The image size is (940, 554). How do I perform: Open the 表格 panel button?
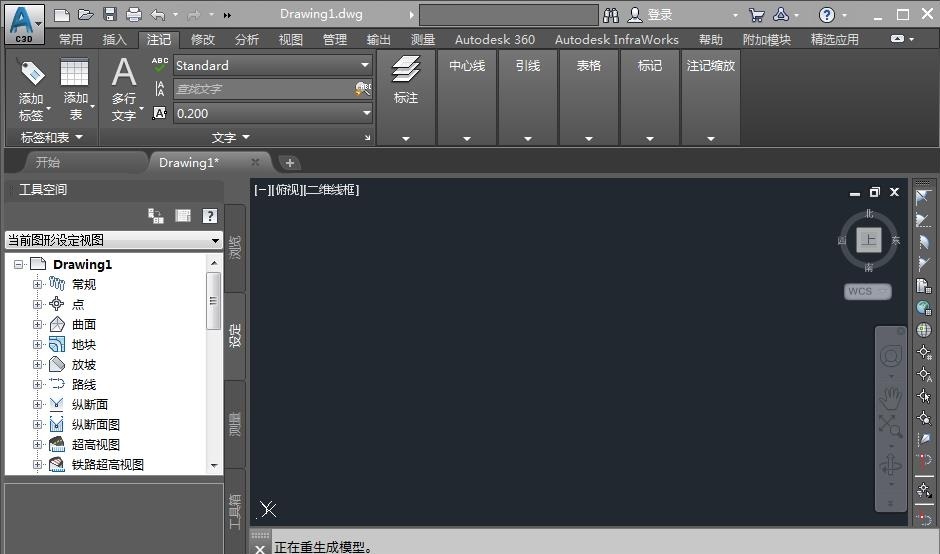tap(589, 97)
